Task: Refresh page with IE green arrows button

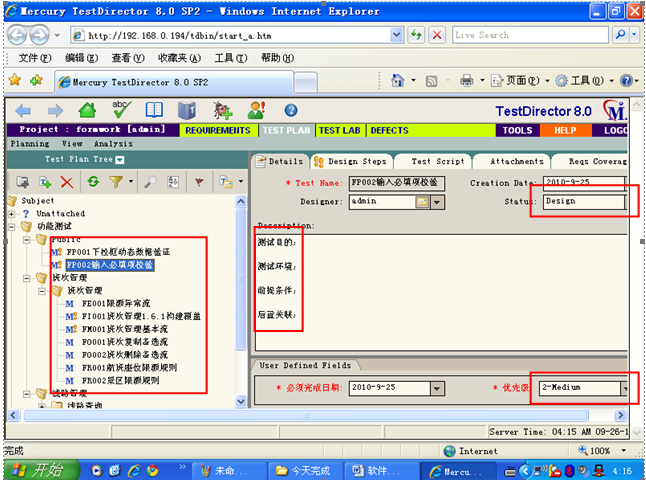Action: point(416,35)
